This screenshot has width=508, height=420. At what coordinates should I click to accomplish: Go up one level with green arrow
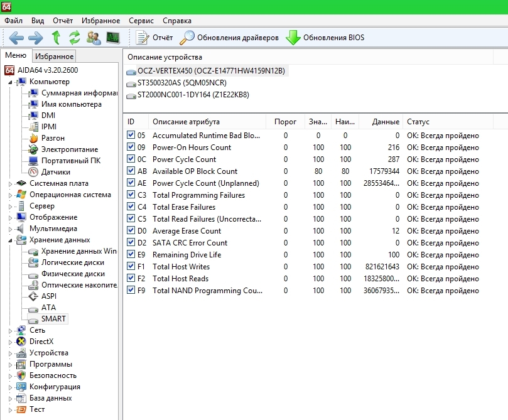57,38
